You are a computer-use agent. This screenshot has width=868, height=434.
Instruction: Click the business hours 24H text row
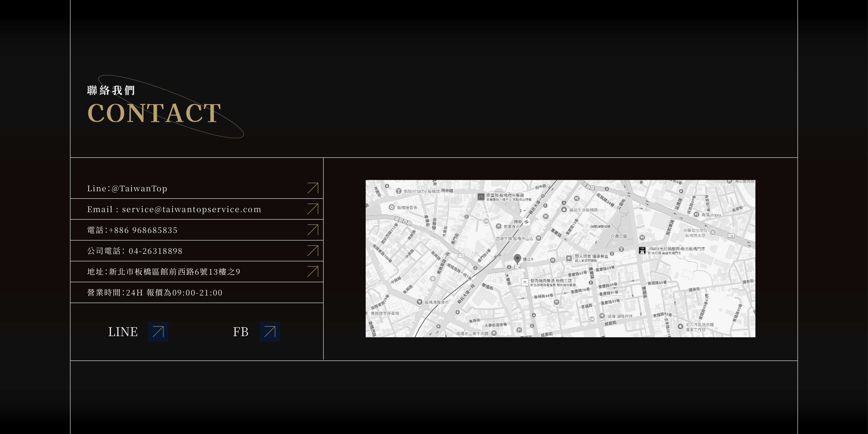click(x=155, y=293)
